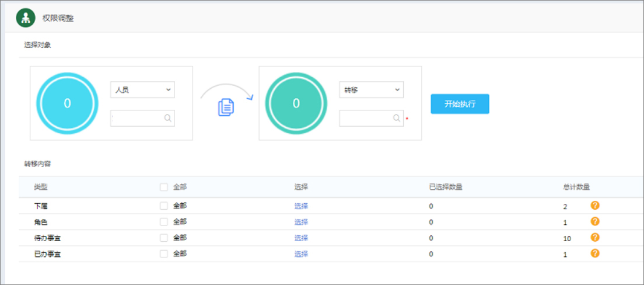Click the 转移内容 section heading
The height and width of the screenshot is (285, 644).
(37, 164)
